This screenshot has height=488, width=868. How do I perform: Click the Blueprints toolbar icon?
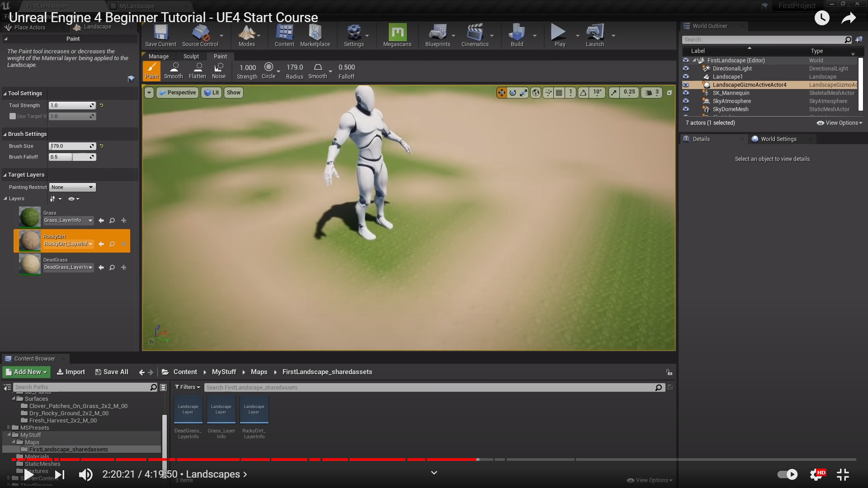[x=438, y=36]
